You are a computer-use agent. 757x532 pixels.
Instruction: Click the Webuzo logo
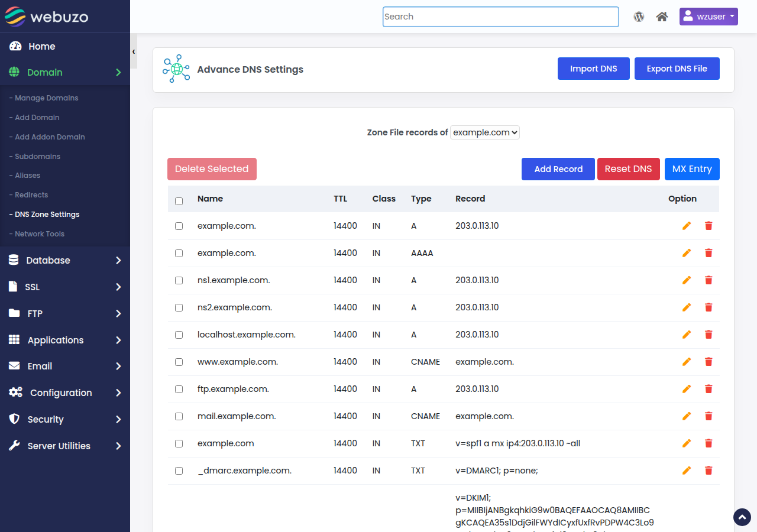47,17
